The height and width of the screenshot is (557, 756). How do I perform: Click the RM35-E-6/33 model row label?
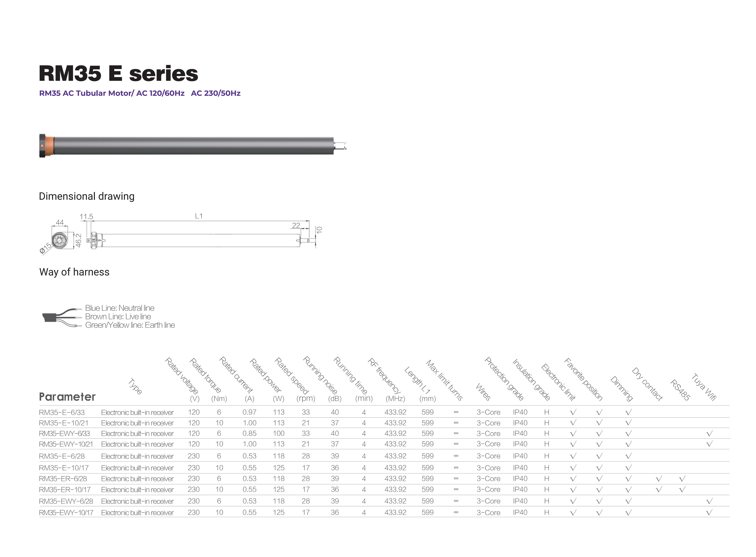click(62, 412)
